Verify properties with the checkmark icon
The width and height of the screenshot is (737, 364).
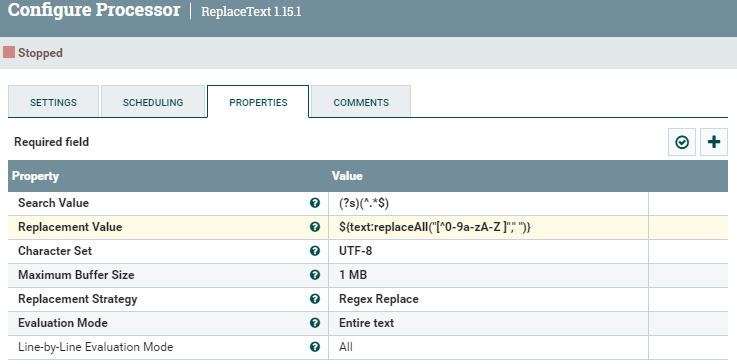tap(682, 142)
